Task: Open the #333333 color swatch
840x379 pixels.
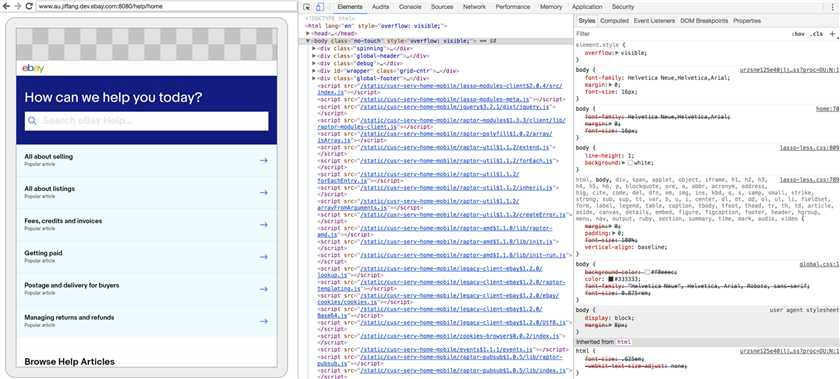Action: point(611,279)
